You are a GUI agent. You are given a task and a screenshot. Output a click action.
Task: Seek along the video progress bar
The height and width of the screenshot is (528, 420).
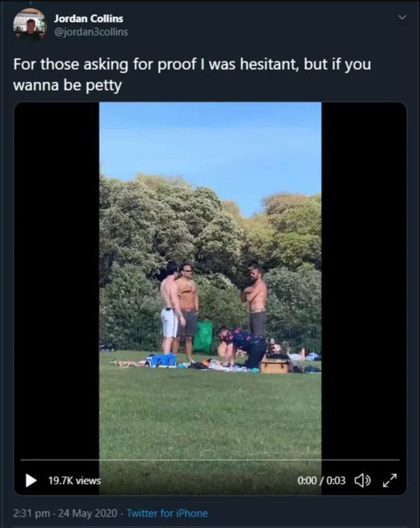210,459
